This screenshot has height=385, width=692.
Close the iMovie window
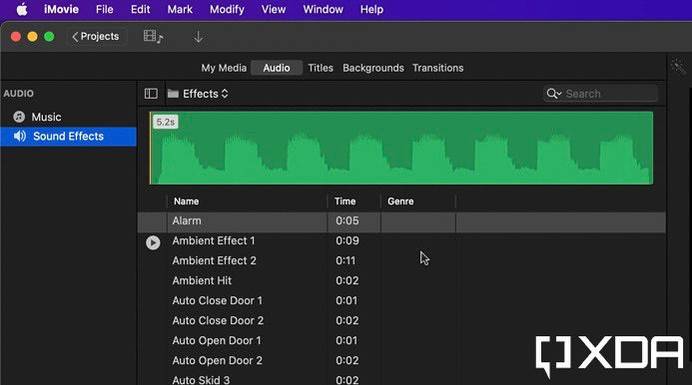tap(16, 37)
